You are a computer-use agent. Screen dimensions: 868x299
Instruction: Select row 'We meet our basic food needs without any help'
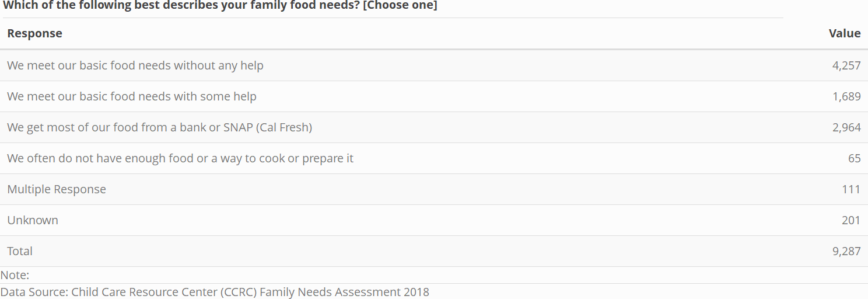(434, 65)
